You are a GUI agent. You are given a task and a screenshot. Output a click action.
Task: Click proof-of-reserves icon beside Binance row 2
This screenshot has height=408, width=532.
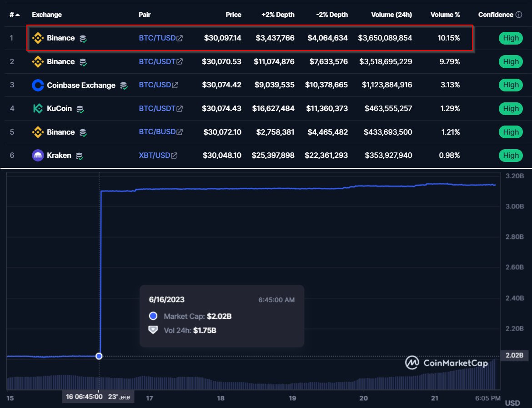pos(83,62)
